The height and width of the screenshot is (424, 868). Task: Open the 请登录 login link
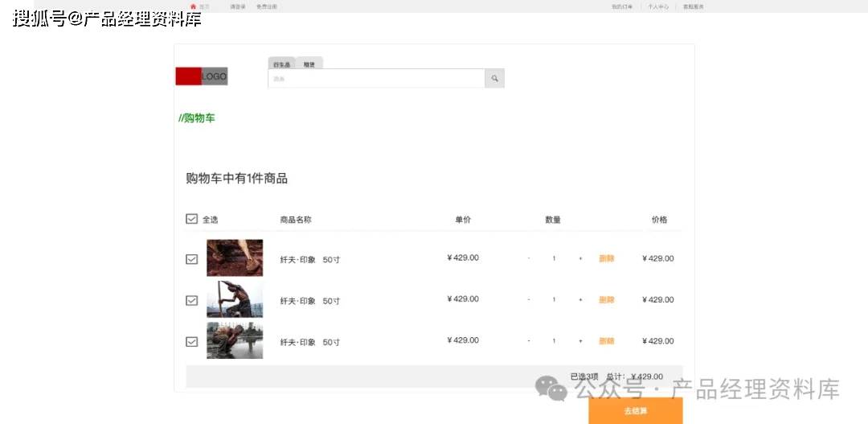237,6
